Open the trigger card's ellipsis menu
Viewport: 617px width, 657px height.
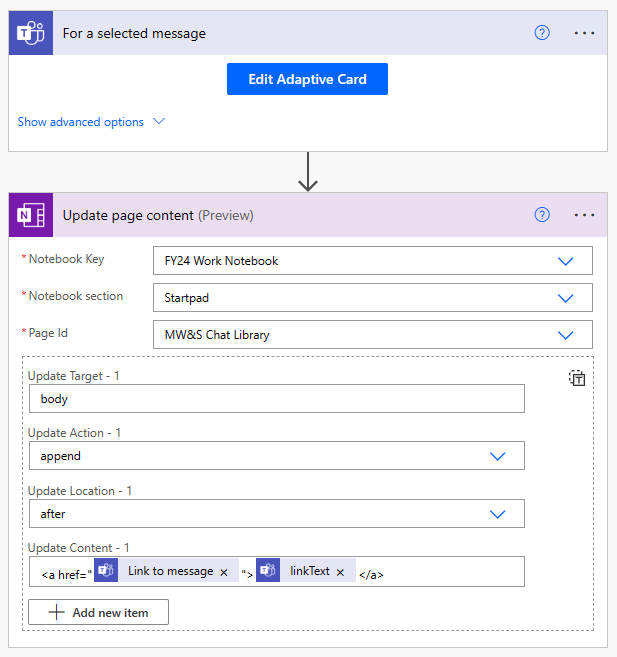[x=584, y=33]
